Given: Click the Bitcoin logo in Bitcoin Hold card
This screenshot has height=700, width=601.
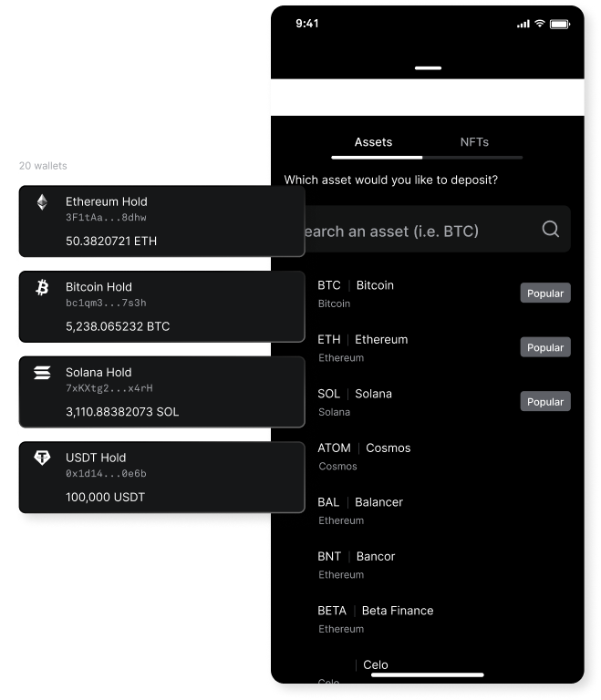Looking at the screenshot, I should click(42, 287).
